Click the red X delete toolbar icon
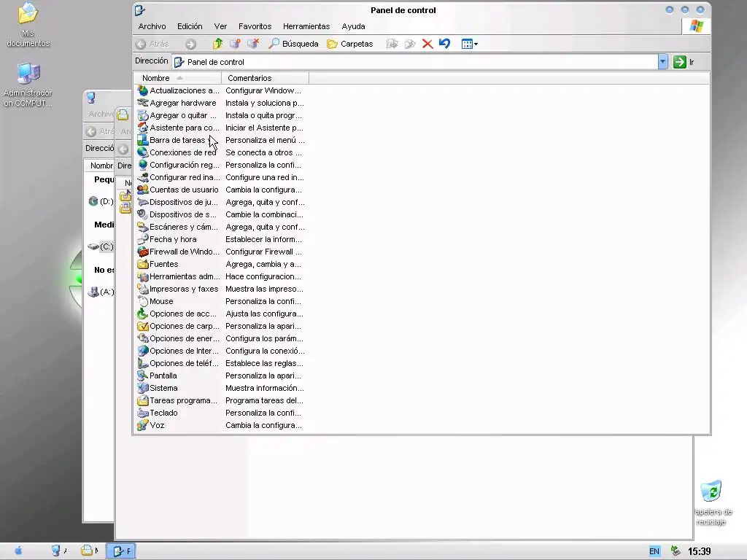 (427, 44)
